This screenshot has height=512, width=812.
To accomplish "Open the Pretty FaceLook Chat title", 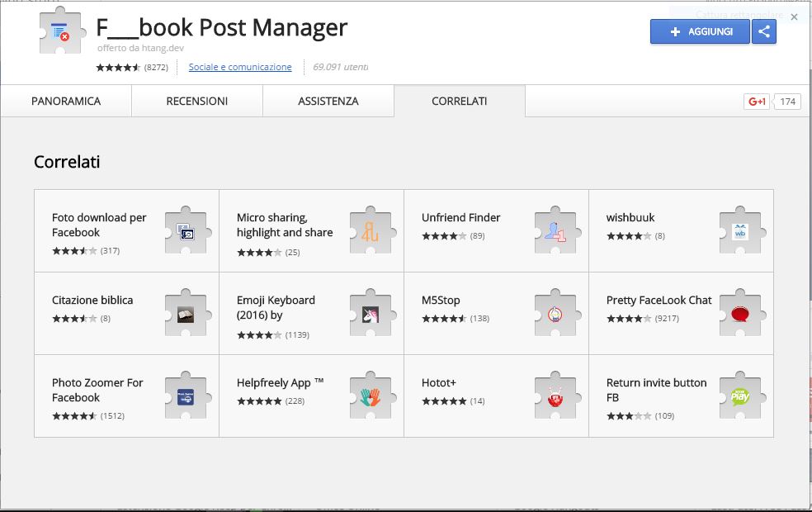I will [659, 300].
